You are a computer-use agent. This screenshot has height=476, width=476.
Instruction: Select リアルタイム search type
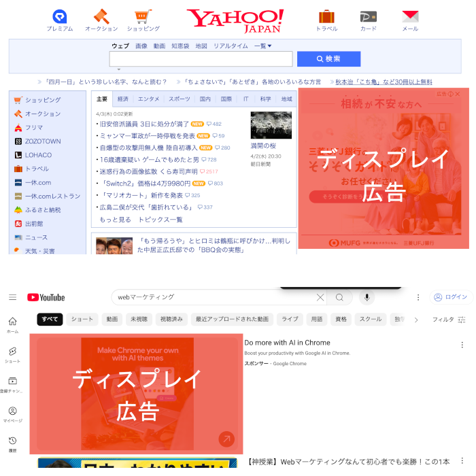tap(231, 46)
